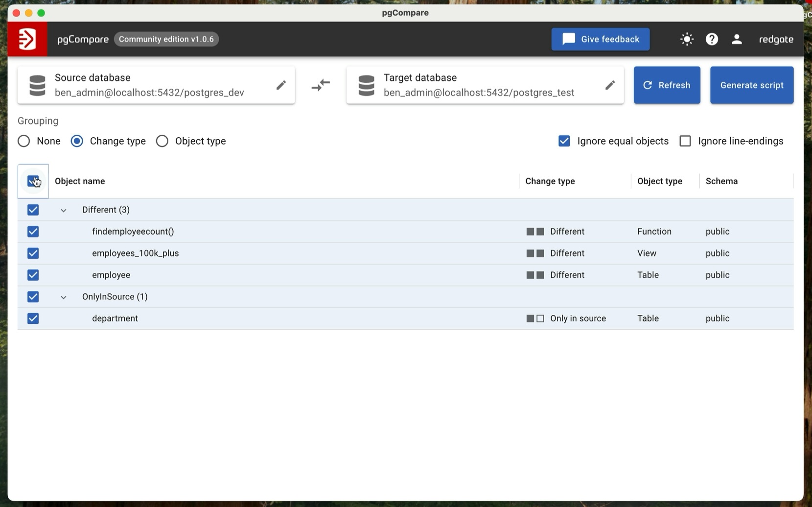Viewport: 812px width, 507px height.
Task: Click Table type cell in department row
Action: (x=648, y=318)
